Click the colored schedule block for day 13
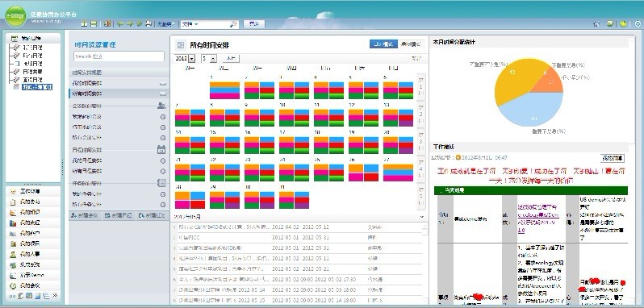The width and height of the screenshot is (644, 308). click(x=398, y=118)
